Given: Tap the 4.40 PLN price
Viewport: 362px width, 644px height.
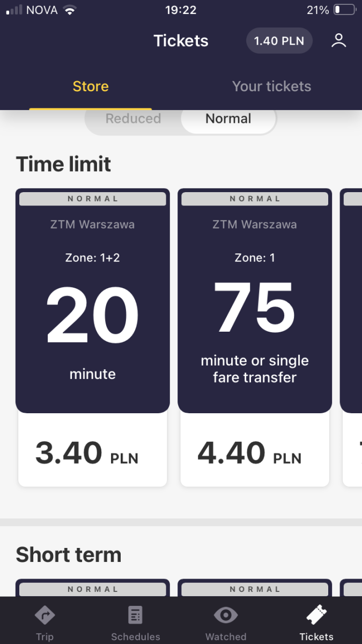Looking at the screenshot, I should [x=249, y=452].
